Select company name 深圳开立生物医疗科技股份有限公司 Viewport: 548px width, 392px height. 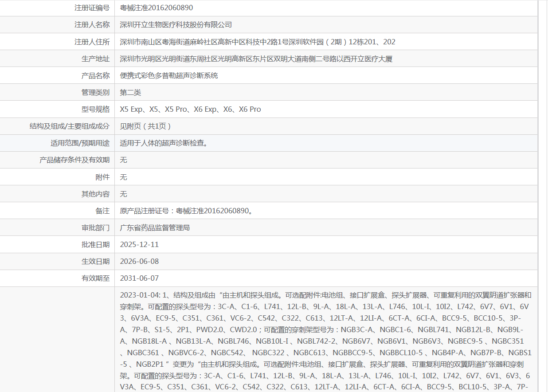click(x=176, y=25)
